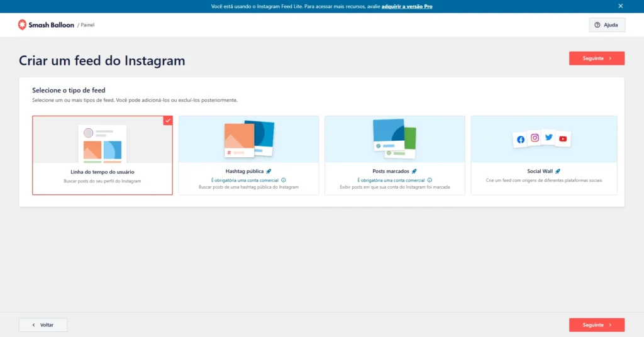Click info icon under Posts marcados
This screenshot has width=644, height=337.
pos(430,180)
